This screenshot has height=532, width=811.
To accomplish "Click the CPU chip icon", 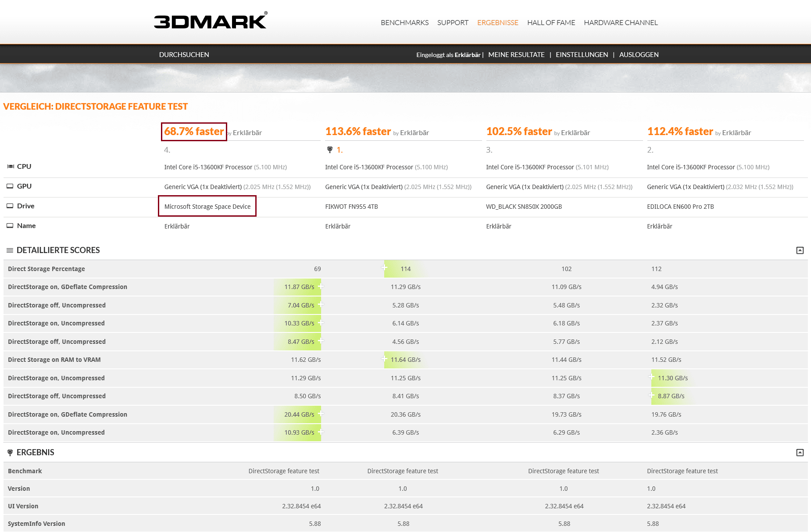I will 11,167.
